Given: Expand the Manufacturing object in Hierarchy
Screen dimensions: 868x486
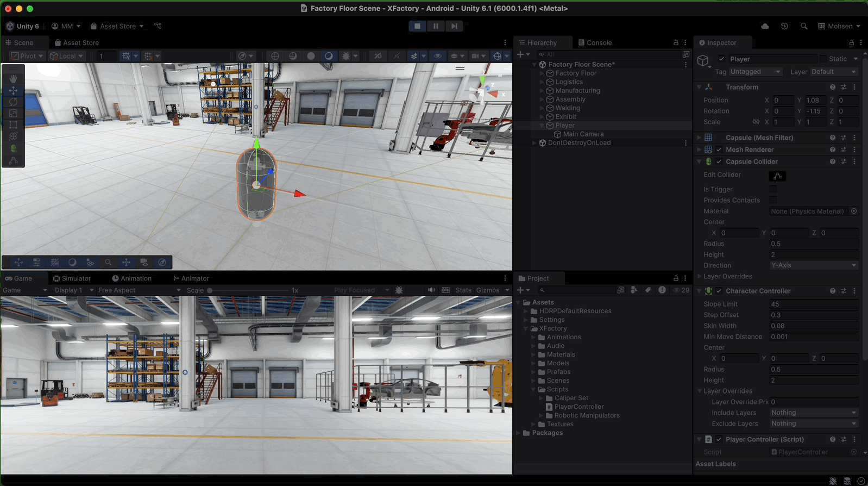Looking at the screenshot, I should click(542, 91).
